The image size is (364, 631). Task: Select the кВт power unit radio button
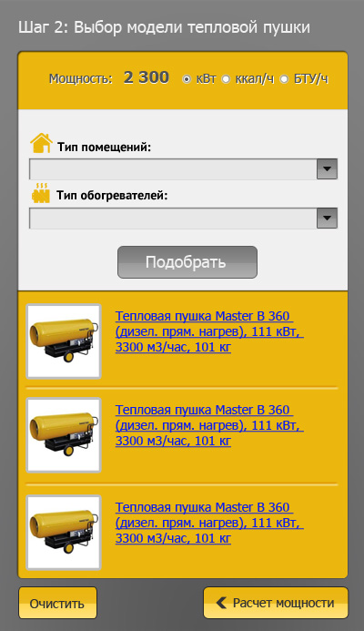tap(187, 79)
